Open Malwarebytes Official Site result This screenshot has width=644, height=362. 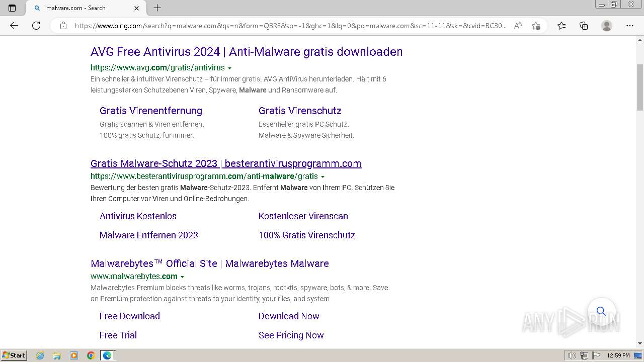(210, 263)
